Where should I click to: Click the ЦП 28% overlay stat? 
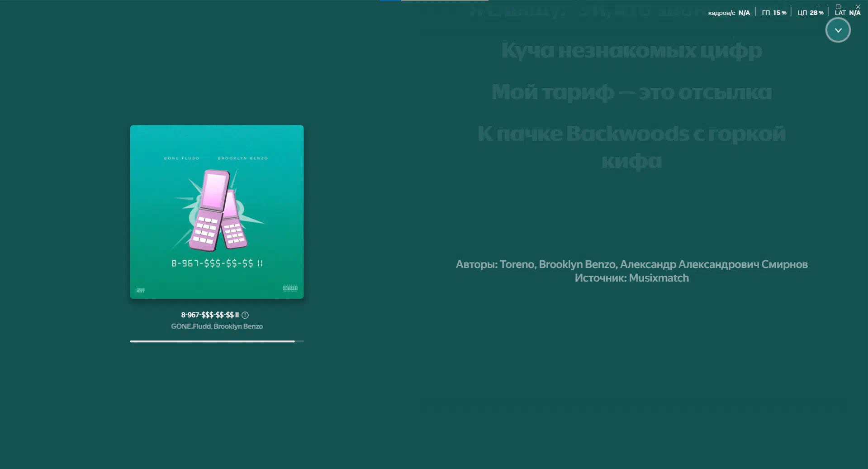point(810,13)
